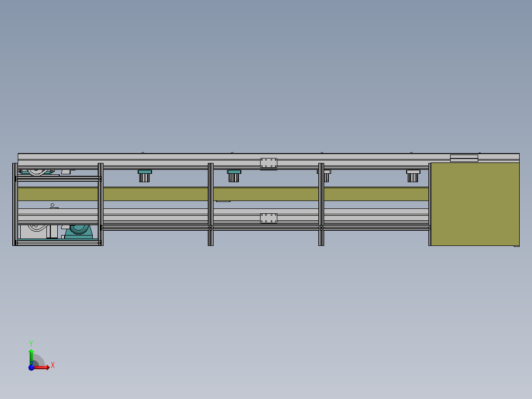Click the X label of the coordinate triad
532x399 pixels.
coord(53,365)
